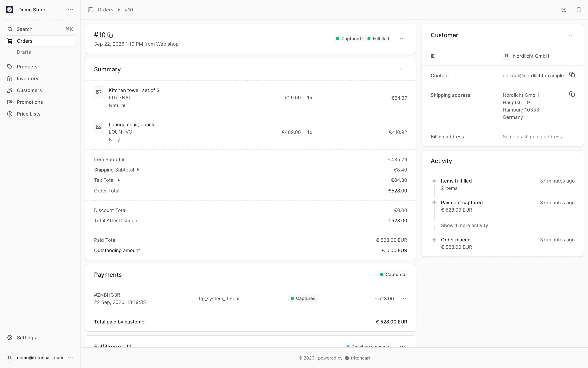The image size is (588, 368).
Task: Select Total paid by customer amount
Action: click(391, 322)
